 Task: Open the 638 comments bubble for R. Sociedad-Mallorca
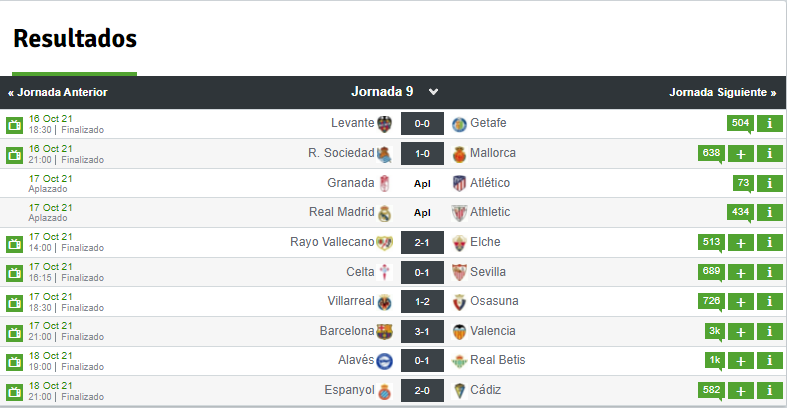[711, 154]
